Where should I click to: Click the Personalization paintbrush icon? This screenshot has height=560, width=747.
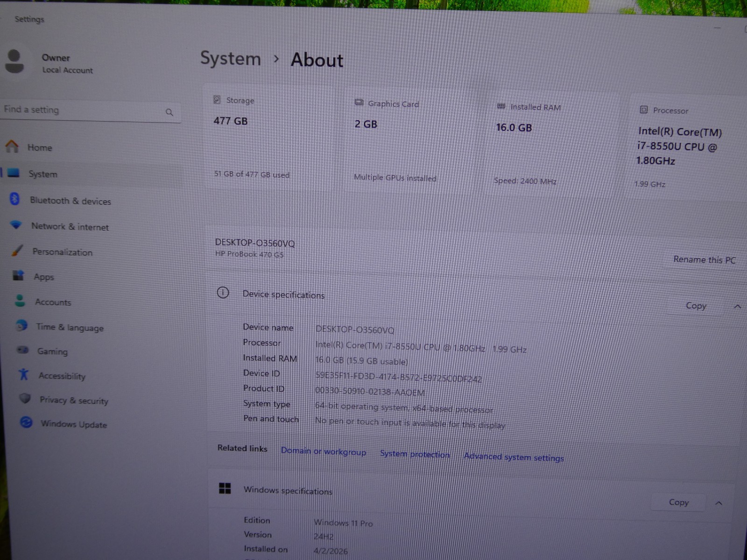[x=17, y=251]
